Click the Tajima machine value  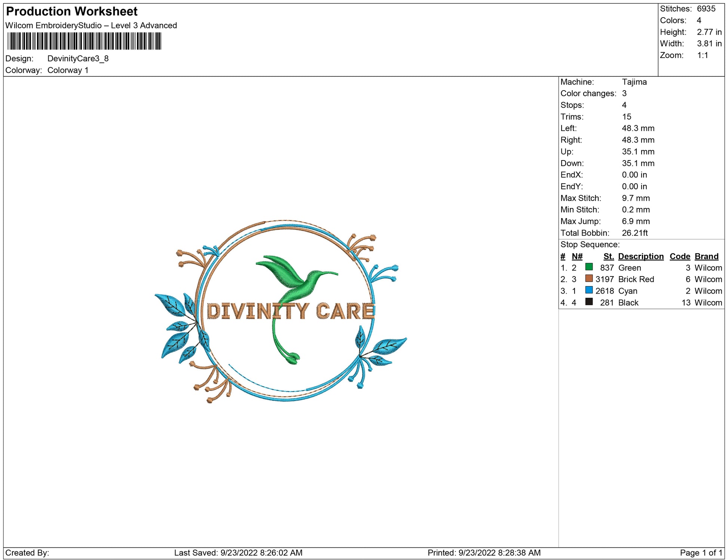[x=634, y=82]
